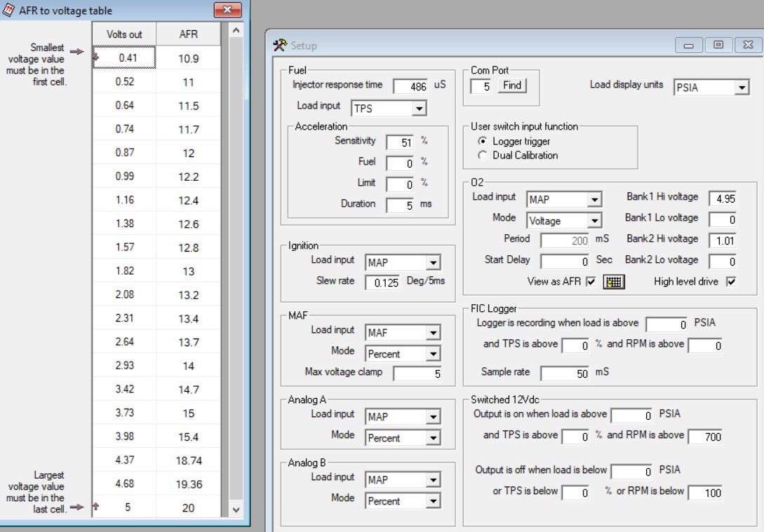Click the Switched 12Vdc load-above PSIA field
The width and height of the screenshot is (764, 532).
pos(631,416)
